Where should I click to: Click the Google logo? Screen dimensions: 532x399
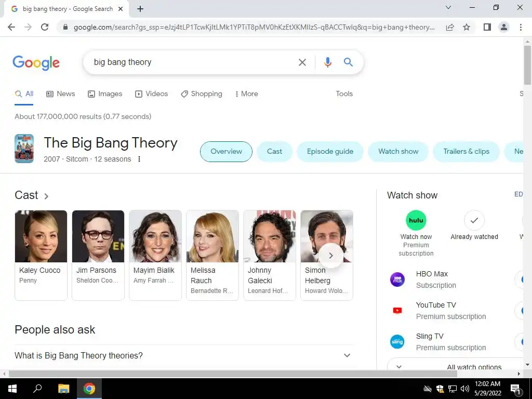coord(36,63)
